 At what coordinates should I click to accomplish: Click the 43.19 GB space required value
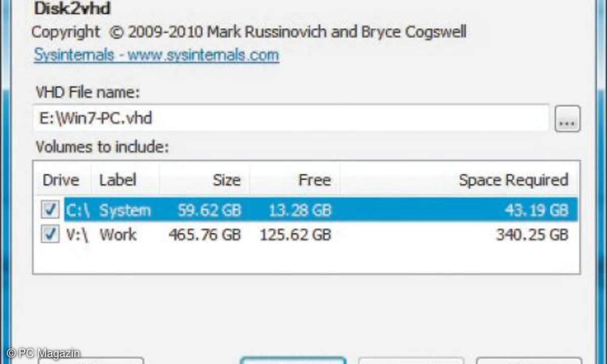(x=536, y=210)
